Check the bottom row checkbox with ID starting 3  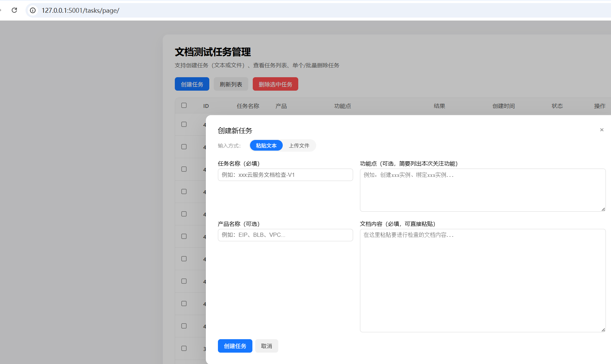tap(184, 348)
